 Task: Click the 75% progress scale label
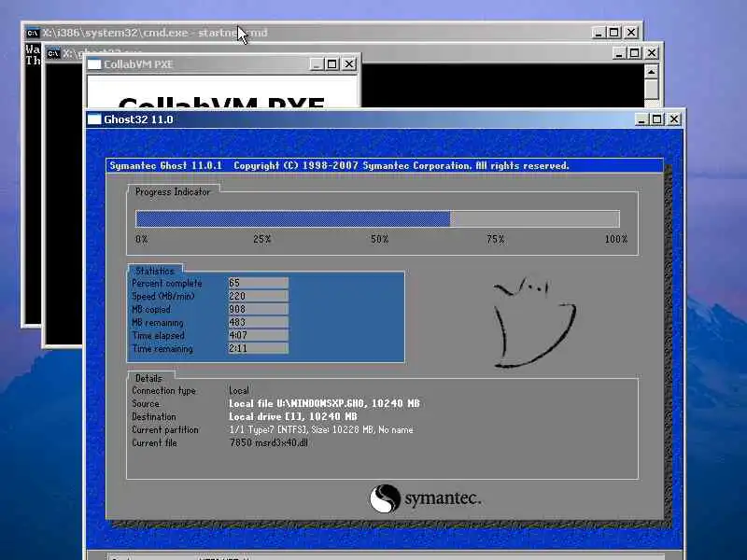coord(496,239)
